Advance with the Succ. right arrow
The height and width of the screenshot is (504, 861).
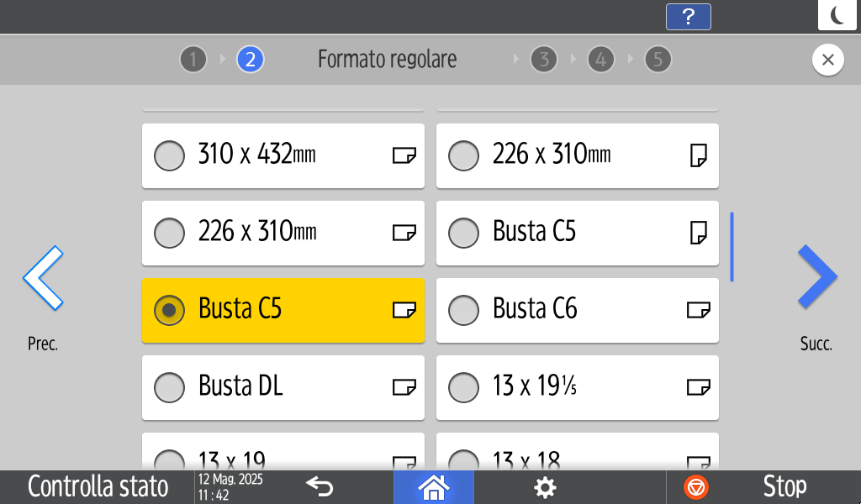coord(817,276)
